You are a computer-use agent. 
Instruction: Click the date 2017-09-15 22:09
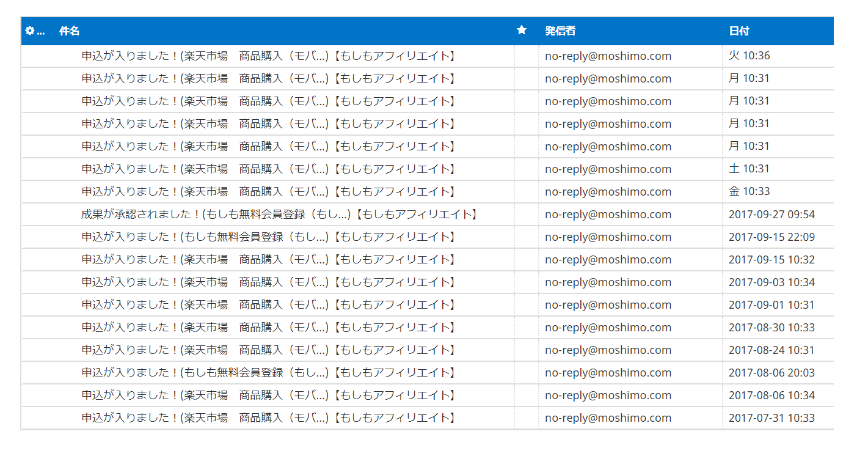coord(771,237)
